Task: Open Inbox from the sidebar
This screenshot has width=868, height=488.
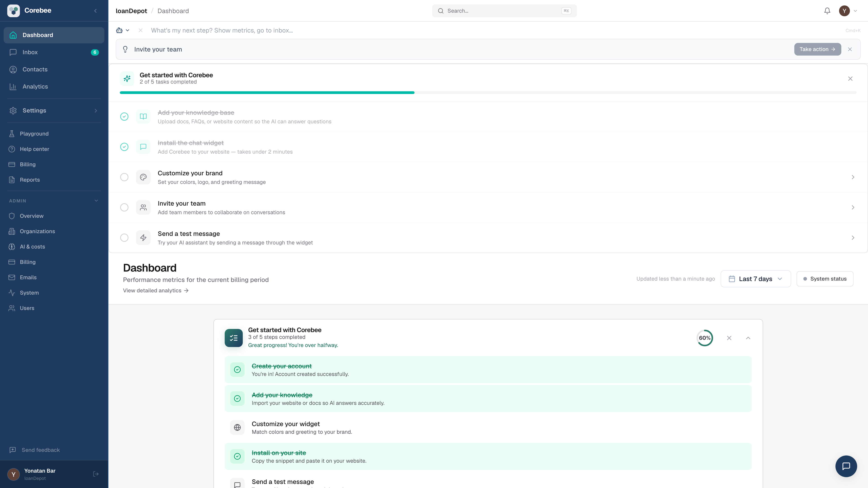Action: pyautogui.click(x=30, y=52)
